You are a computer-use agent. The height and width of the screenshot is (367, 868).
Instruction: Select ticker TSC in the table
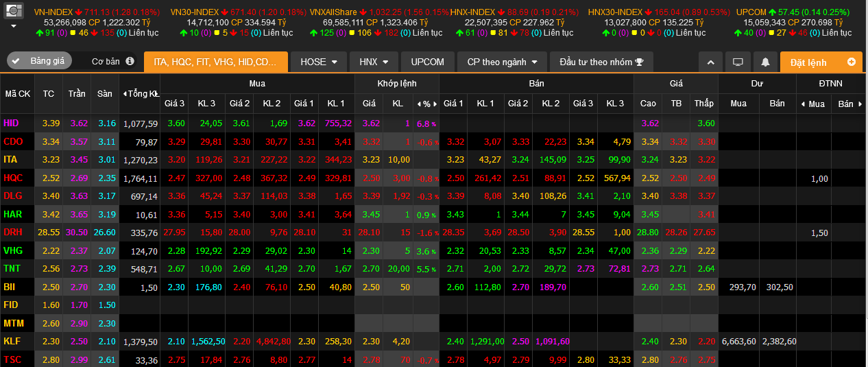[12, 359]
